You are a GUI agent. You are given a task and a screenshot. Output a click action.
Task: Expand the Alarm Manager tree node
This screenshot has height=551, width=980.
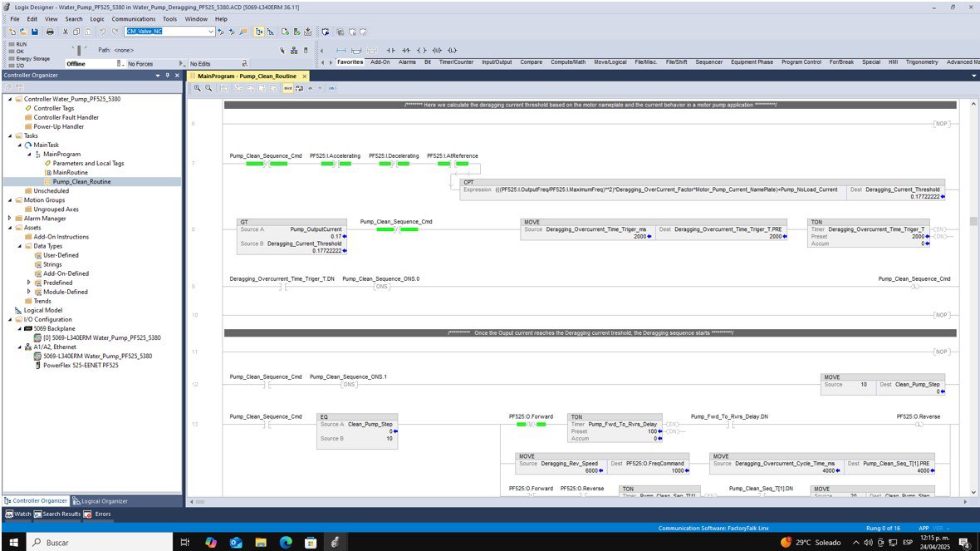pyautogui.click(x=10, y=219)
